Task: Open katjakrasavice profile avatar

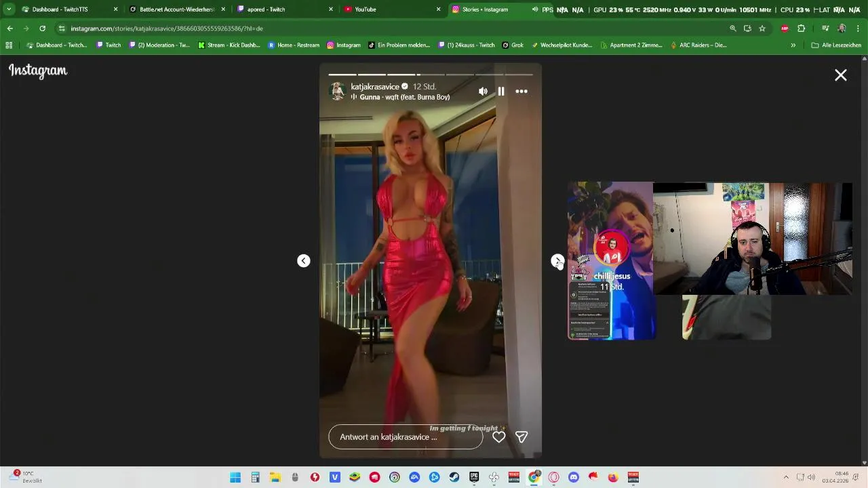Action: (x=337, y=91)
